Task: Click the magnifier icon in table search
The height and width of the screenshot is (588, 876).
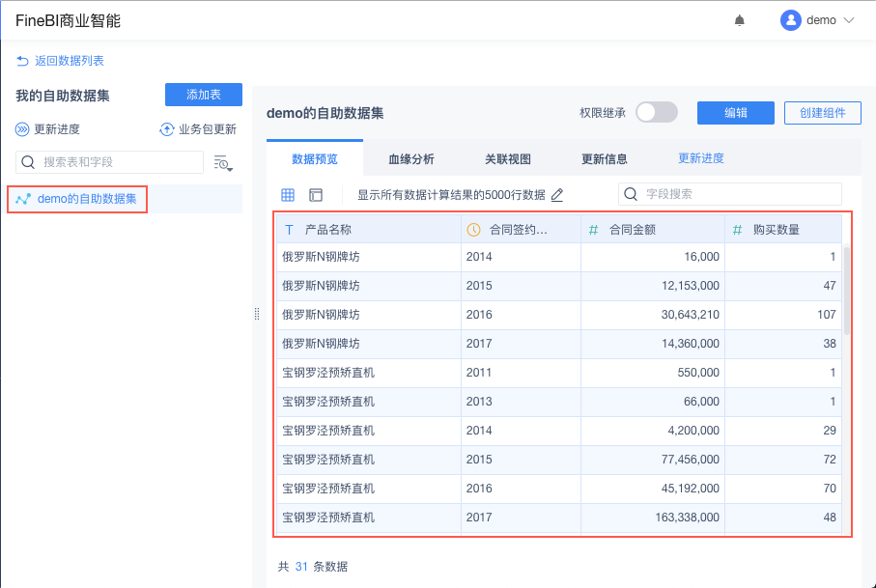Action: point(28,162)
